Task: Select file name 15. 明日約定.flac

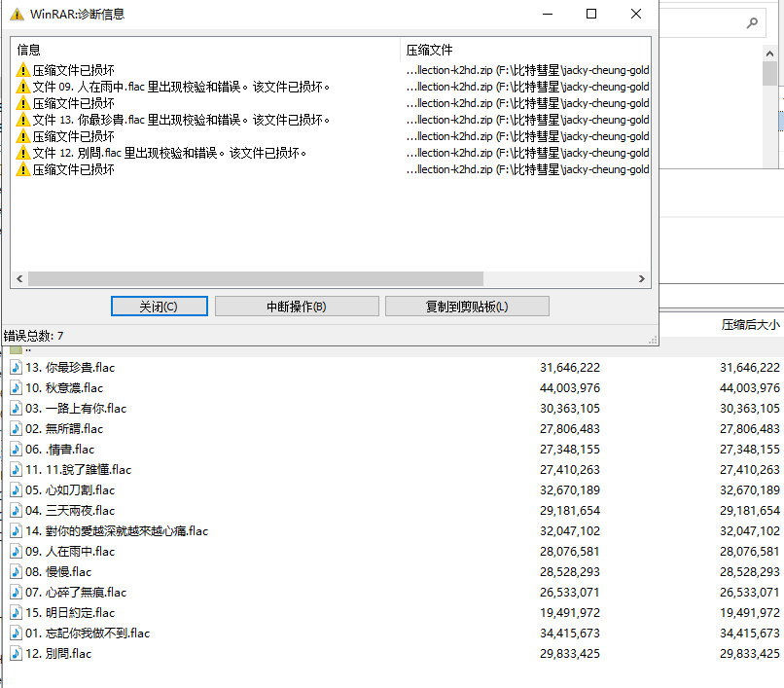Action: click(x=70, y=612)
